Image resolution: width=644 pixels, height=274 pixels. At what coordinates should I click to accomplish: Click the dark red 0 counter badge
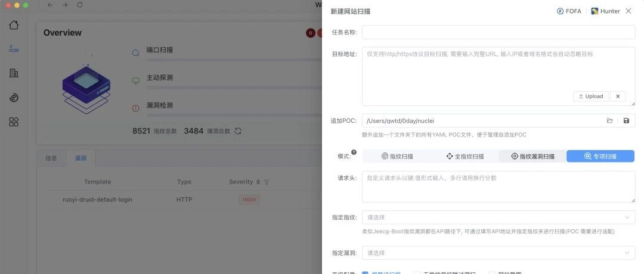(310, 33)
